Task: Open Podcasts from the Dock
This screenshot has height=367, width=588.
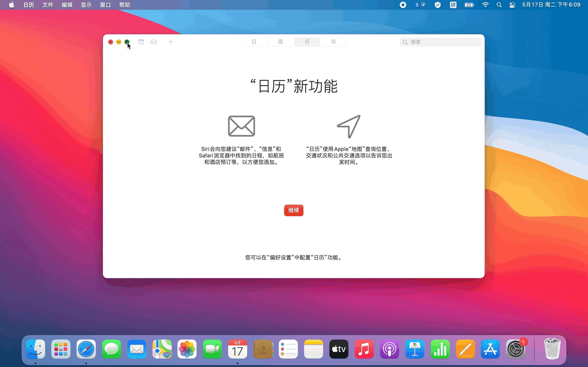Action: (389, 349)
